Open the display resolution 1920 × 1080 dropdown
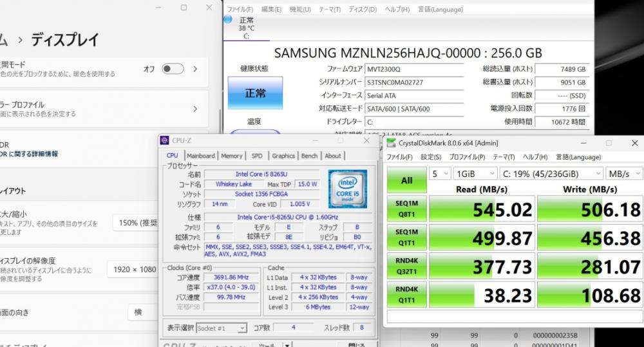This screenshot has width=644, height=347. (133, 269)
